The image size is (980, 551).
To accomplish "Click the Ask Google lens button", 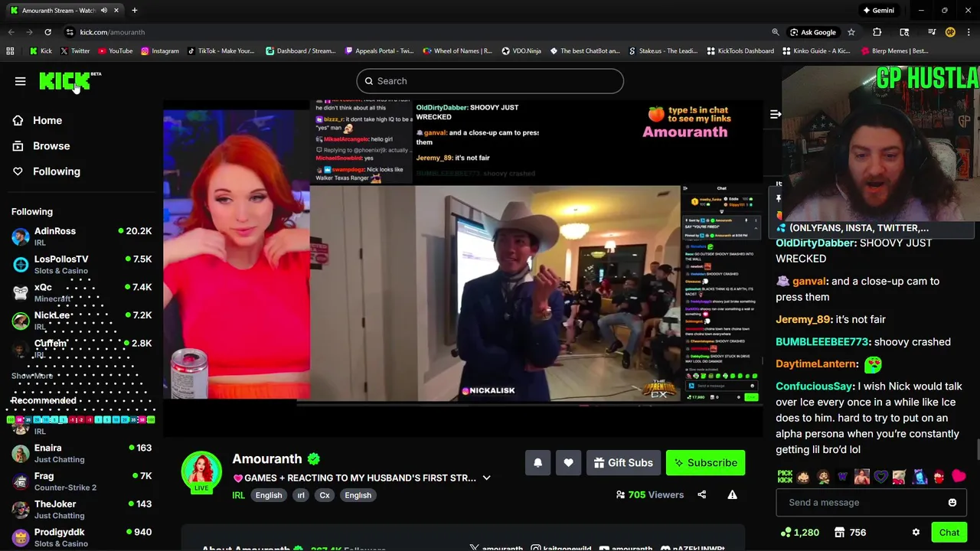I will (x=812, y=32).
